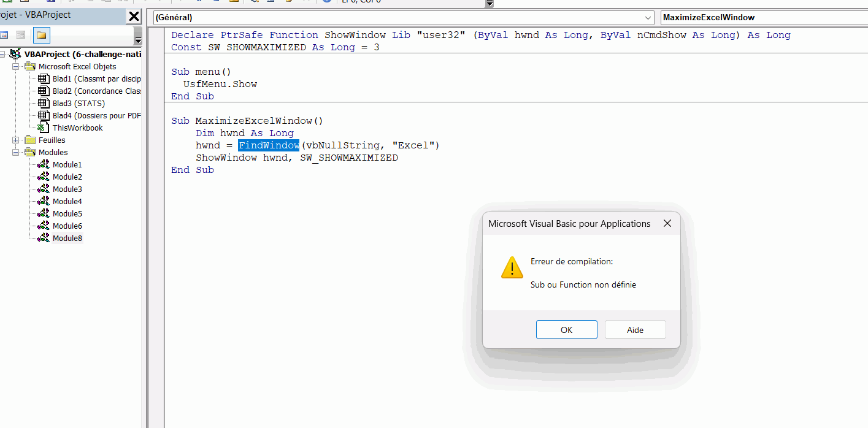Select Module8 in the project tree
The height and width of the screenshot is (428, 868).
[67, 239]
